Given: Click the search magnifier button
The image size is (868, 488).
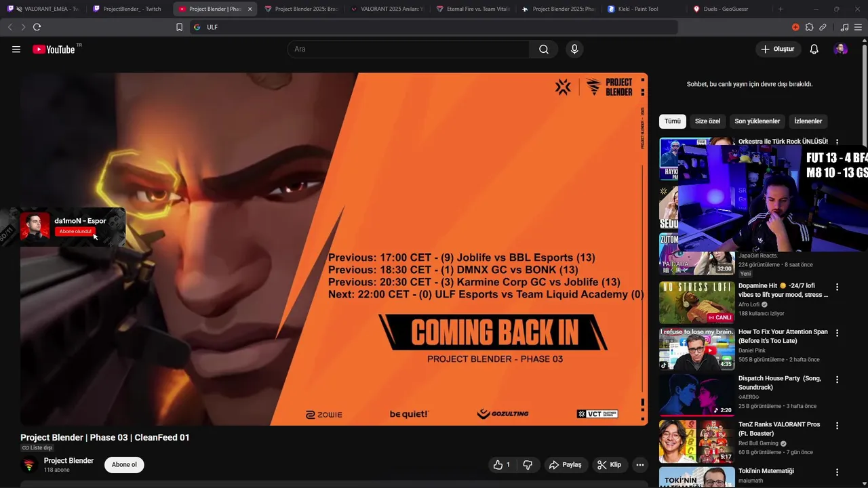Looking at the screenshot, I should (x=544, y=49).
